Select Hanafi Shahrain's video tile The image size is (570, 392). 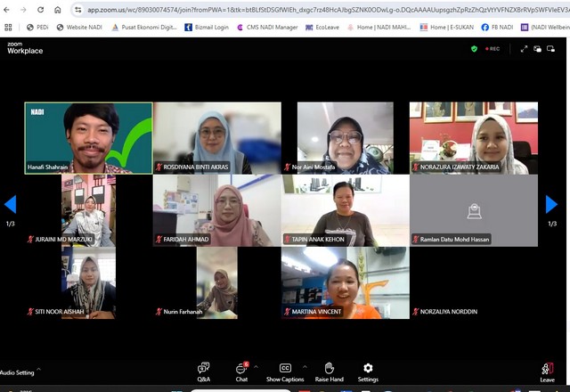(88, 137)
